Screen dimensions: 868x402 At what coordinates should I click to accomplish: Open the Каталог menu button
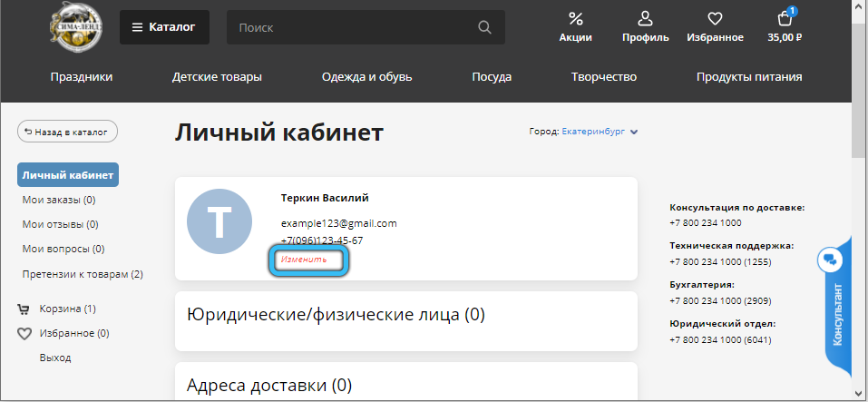tap(164, 27)
